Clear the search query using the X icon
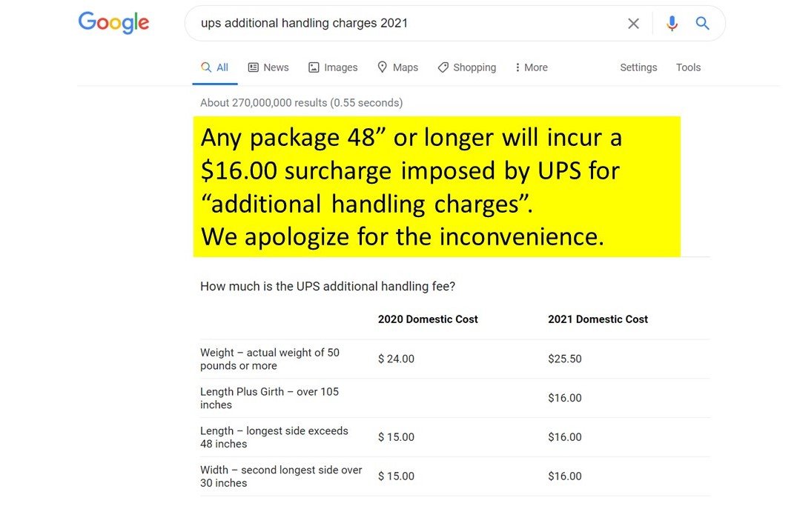 634,23
